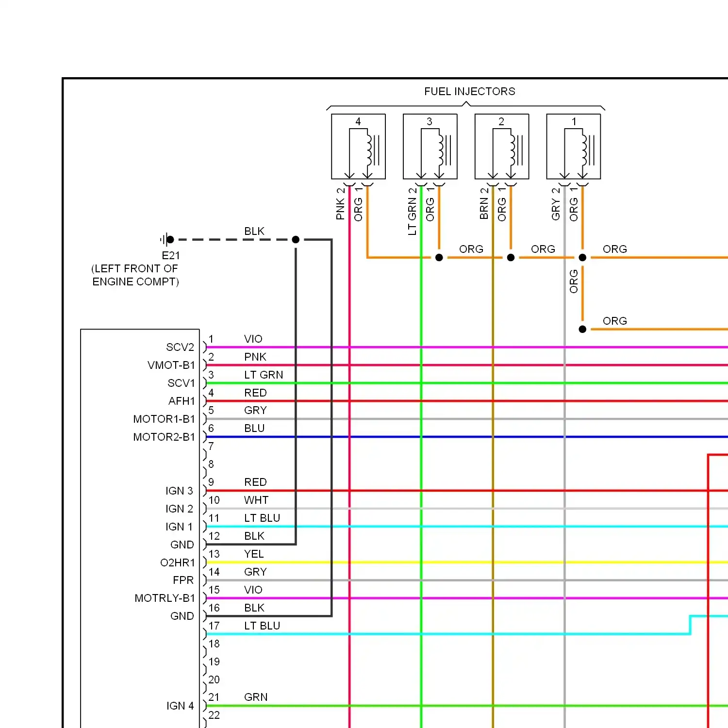This screenshot has width=728, height=728.
Task: Click the RED wire label on pin 9
Action: pos(255,482)
